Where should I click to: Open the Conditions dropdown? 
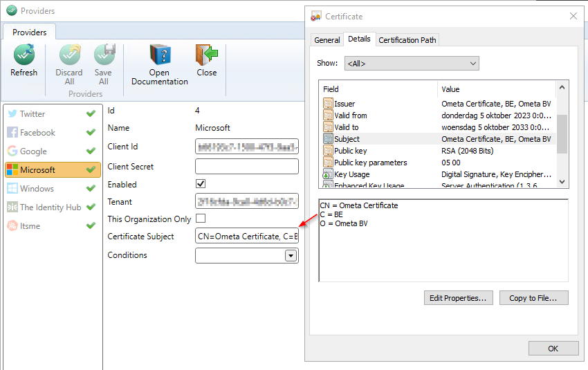click(x=291, y=256)
